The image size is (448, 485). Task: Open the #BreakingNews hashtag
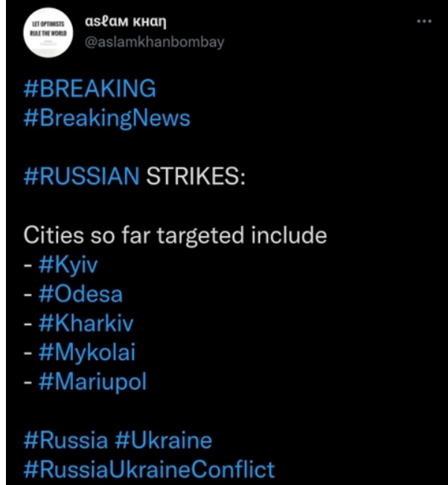click(107, 118)
